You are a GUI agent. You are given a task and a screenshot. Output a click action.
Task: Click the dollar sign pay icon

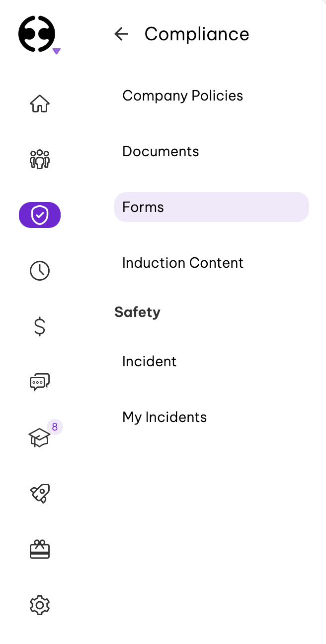tap(40, 326)
